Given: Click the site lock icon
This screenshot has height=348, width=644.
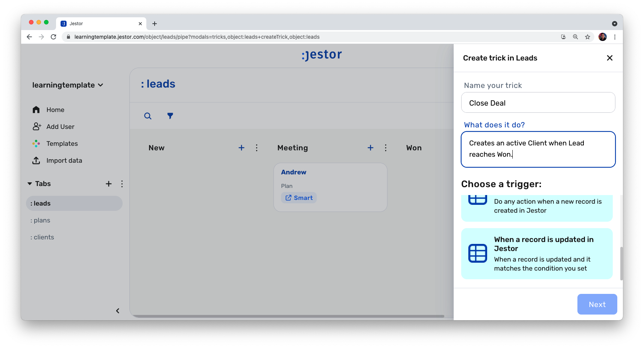Looking at the screenshot, I should pyautogui.click(x=68, y=37).
